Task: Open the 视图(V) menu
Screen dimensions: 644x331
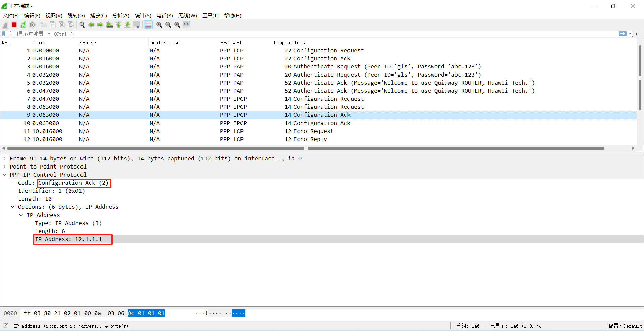Action: point(54,16)
